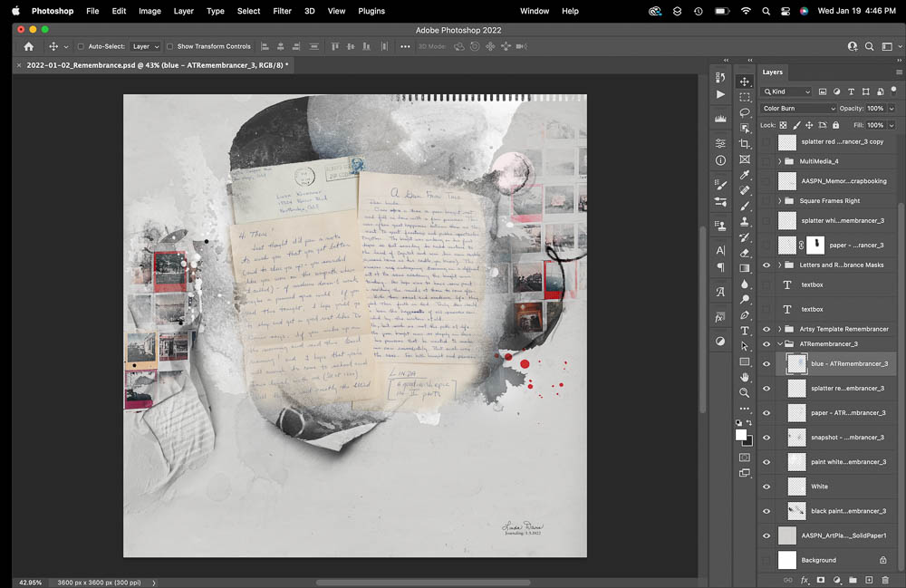The height and width of the screenshot is (588, 906).
Task: Delete layer with trash icon
Action: 885,580
